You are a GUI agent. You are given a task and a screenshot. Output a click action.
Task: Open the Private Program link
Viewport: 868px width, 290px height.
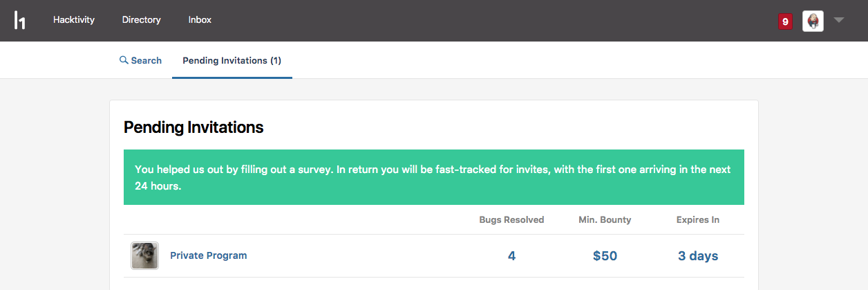208,255
